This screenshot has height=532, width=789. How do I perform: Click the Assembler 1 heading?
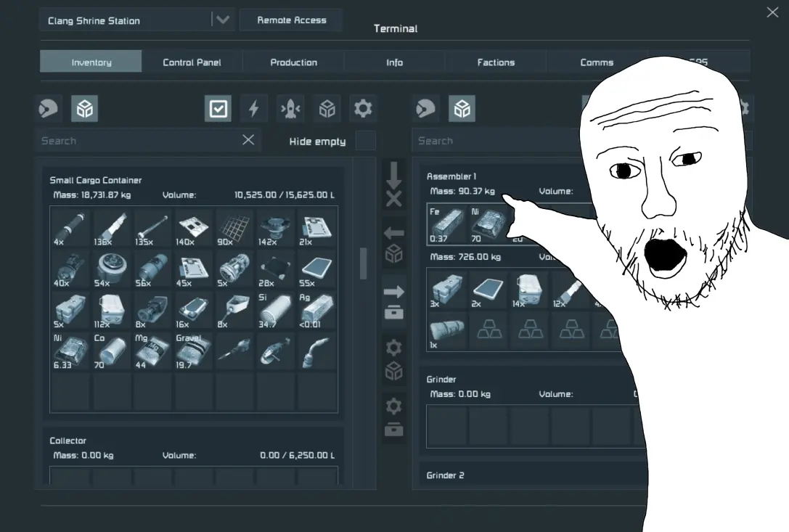451,176
